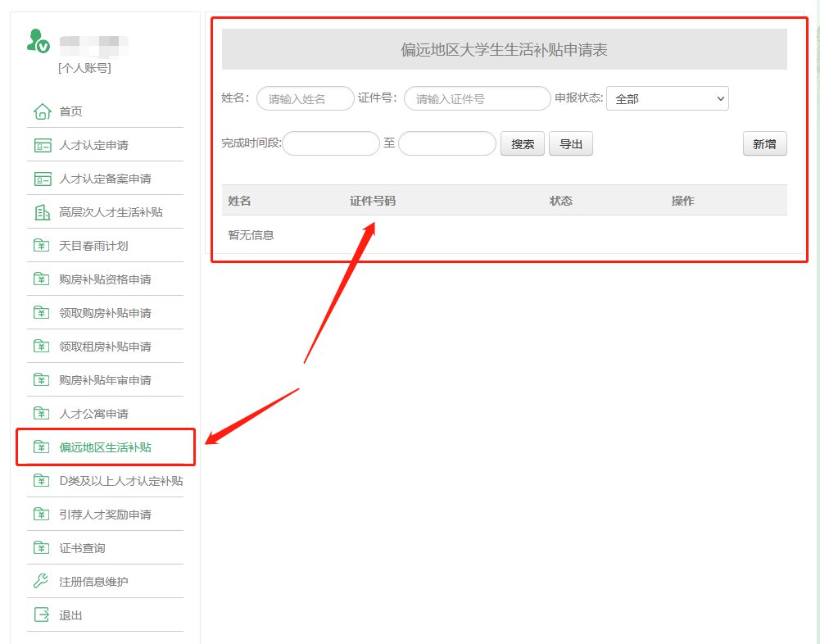The width and height of the screenshot is (820, 644).
Task: Click the exit arrow icon beside 退出
Action: point(42,615)
